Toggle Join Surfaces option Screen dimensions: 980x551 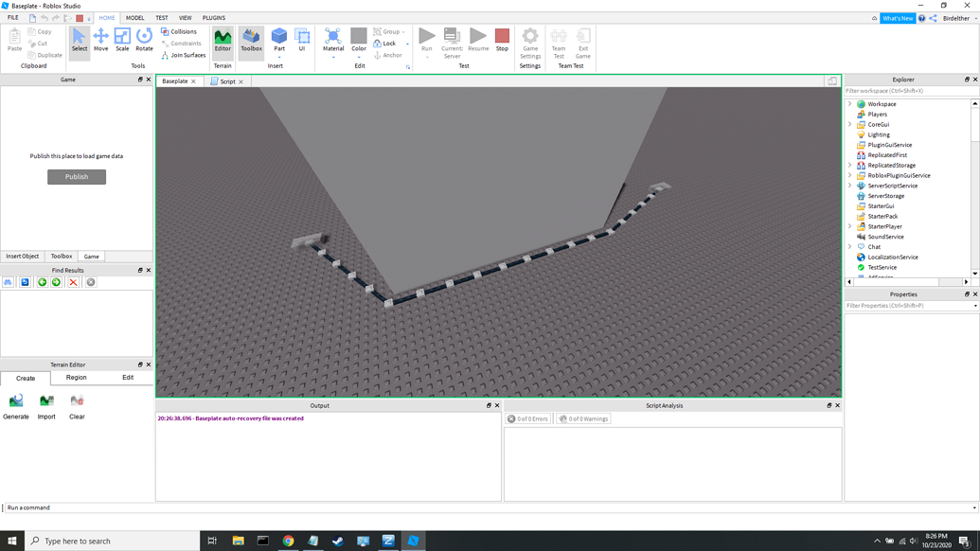(183, 55)
